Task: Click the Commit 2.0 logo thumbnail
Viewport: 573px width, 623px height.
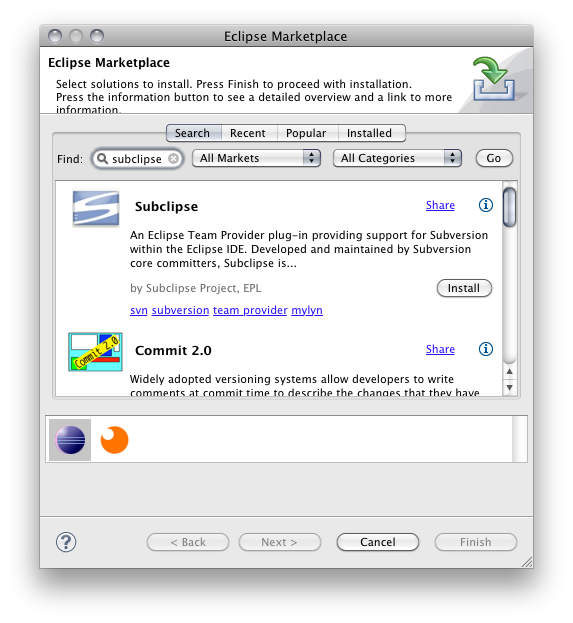Action: [x=95, y=352]
